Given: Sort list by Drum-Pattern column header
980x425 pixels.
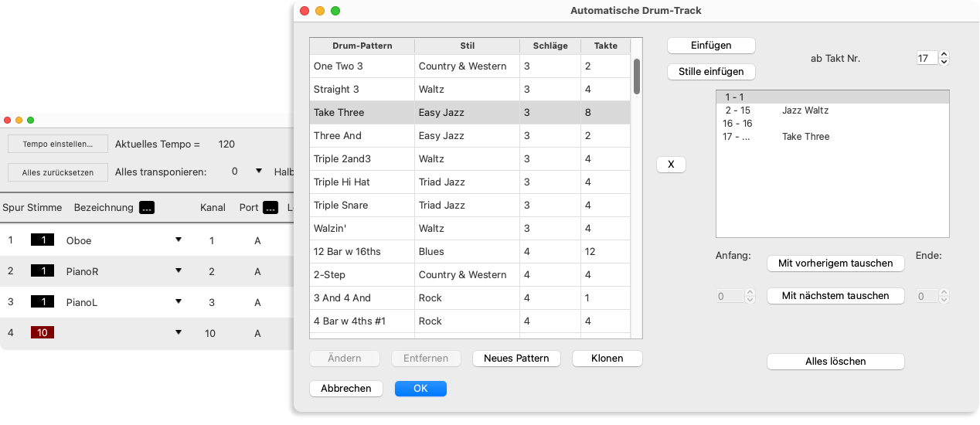Looking at the screenshot, I should click(x=362, y=46).
